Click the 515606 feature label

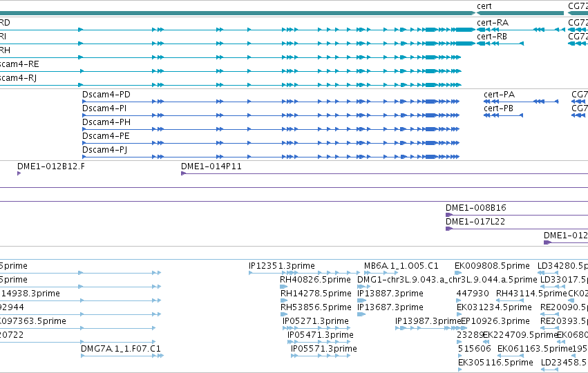[475, 349]
